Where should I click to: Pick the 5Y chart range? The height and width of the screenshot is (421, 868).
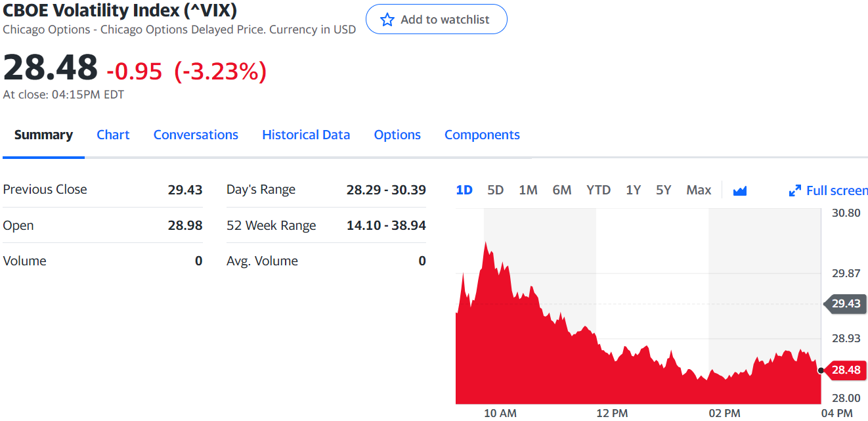click(x=663, y=190)
